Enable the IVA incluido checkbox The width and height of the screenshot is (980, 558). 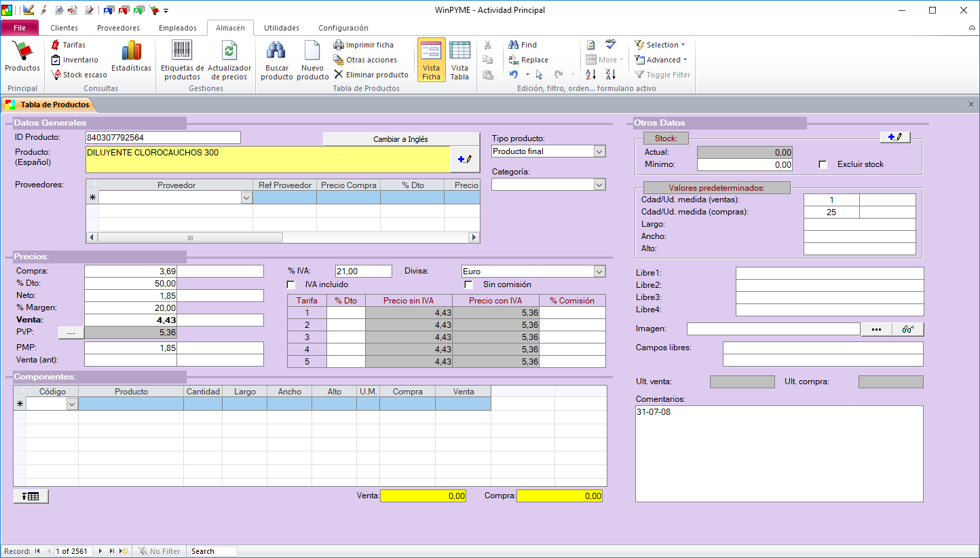291,284
